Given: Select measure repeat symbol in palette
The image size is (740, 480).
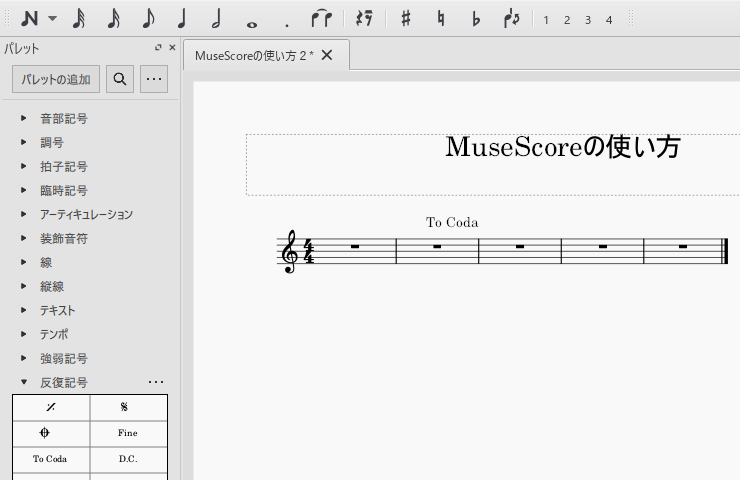Looking at the screenshot, I should pyautogui.click(x=51, y=407).
